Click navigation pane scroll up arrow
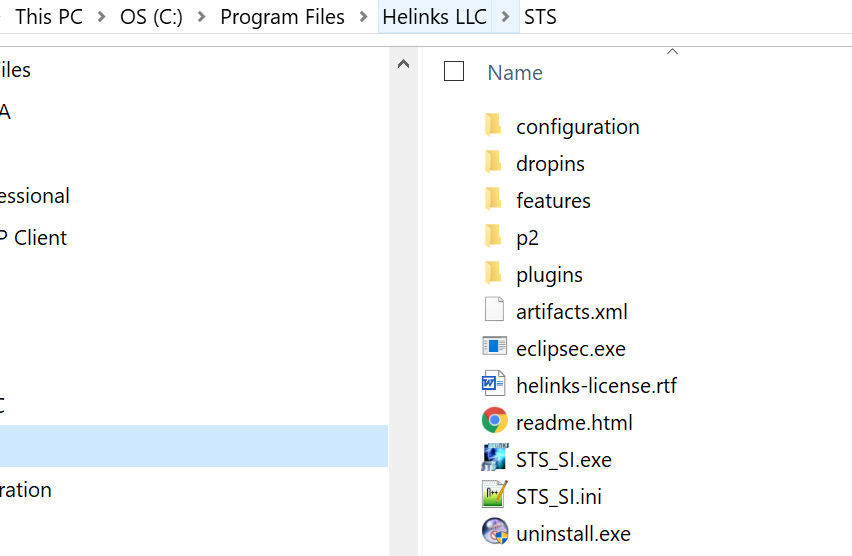Screen dimensions: 852x556 404,65
